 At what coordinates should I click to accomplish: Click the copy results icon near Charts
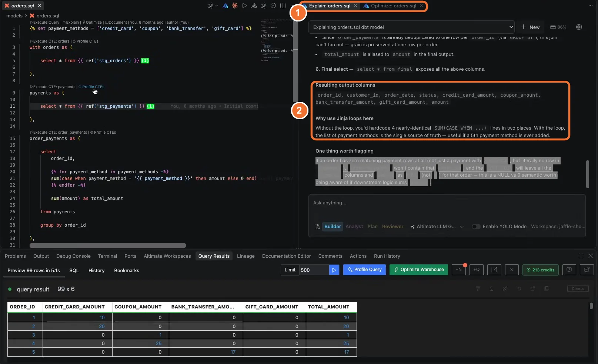[547, 288]
